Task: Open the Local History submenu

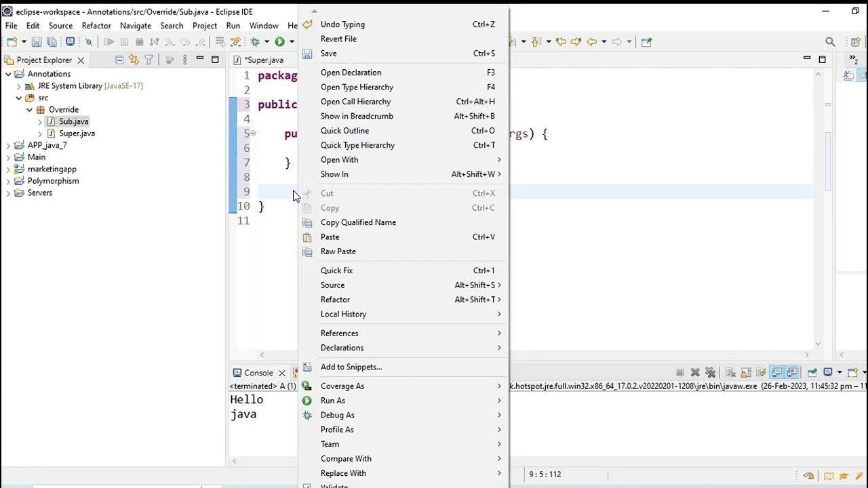Action: pos(403,314)
